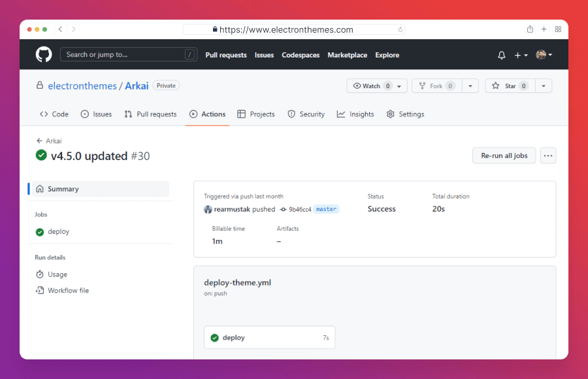Viewport: 588px width, 379px height.
Task: Click the 20s total duration value
Action: click(x=438, y=209)
